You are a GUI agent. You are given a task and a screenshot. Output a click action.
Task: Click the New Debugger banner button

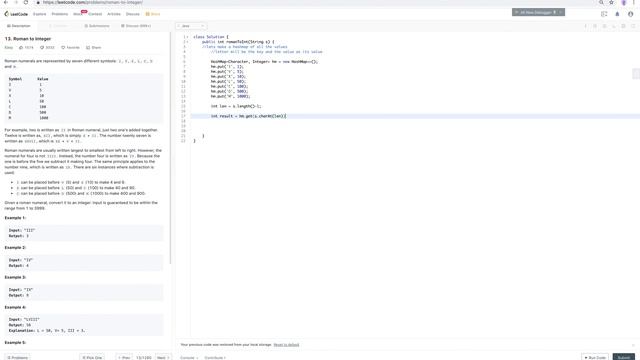[x=538, y=12]
